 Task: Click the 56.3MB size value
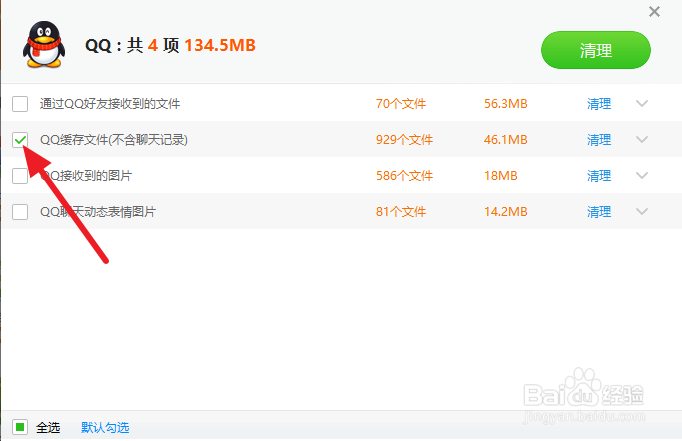coord(505,104)
